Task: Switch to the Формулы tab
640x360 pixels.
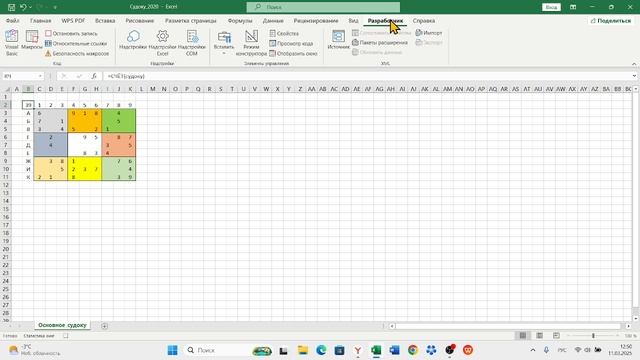Action: click(x=240, y=20)
